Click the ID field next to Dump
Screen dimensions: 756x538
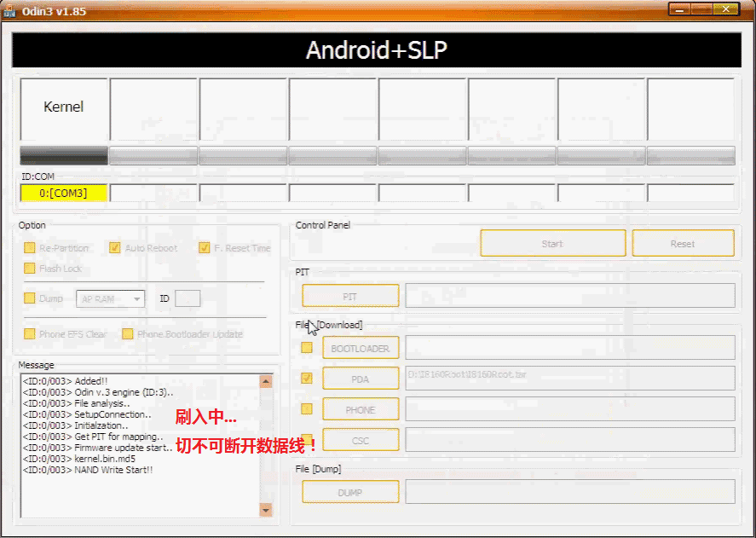click(x=188, y=299)
